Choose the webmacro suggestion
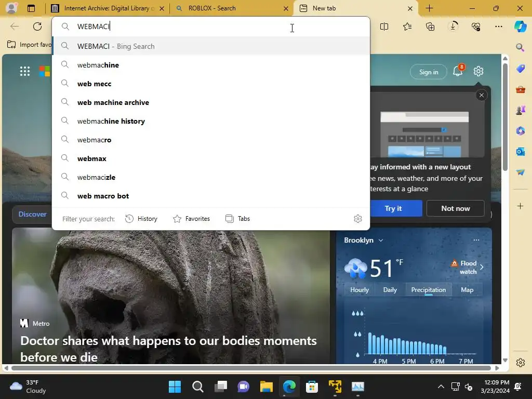Screen dimensions: 532x399 tap(211, 139)
